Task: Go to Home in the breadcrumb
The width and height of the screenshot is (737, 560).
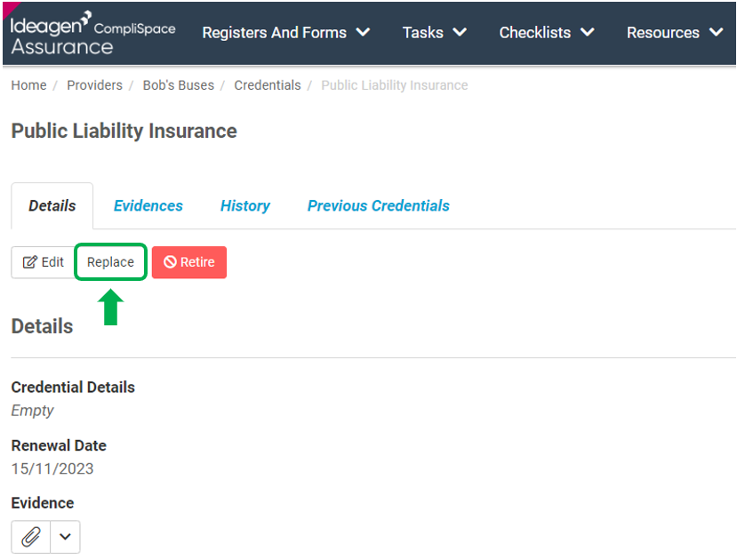Action: click(x=28, y=85)
